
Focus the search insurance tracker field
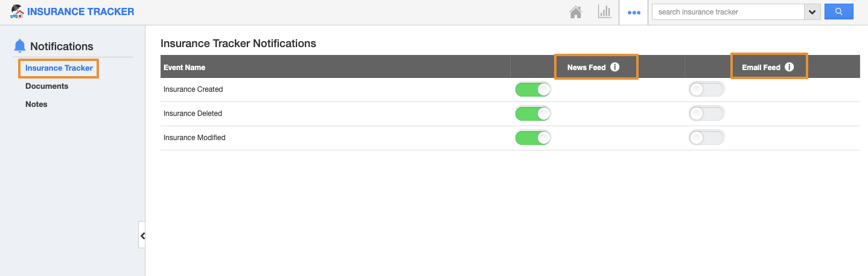coord(728,12)
